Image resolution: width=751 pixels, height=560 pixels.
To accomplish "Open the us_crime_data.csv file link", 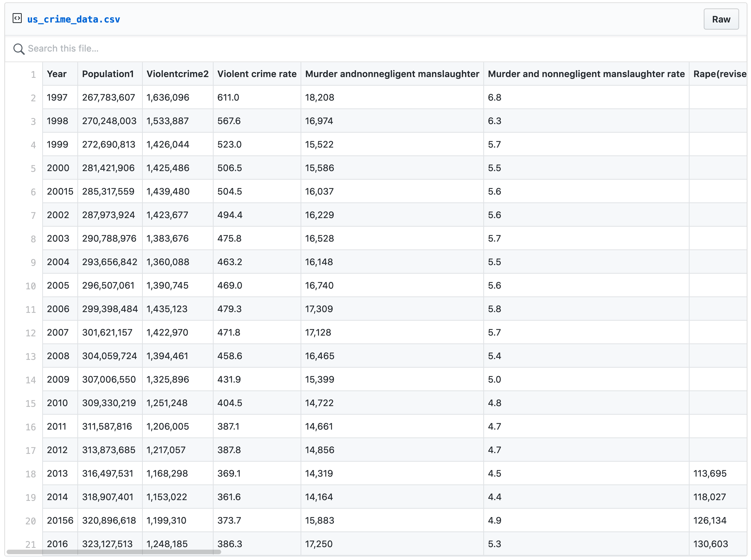I will [x=73, y=19].
